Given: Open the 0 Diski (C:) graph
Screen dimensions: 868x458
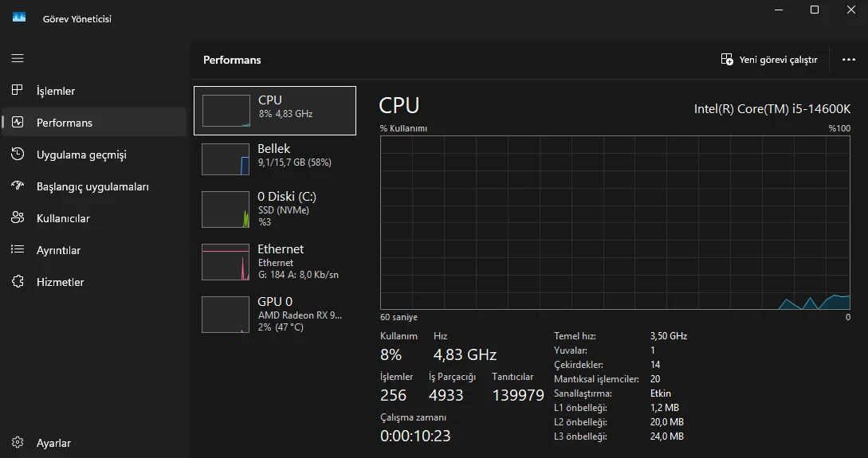Looking at the screenshot, I should point(226,209).
